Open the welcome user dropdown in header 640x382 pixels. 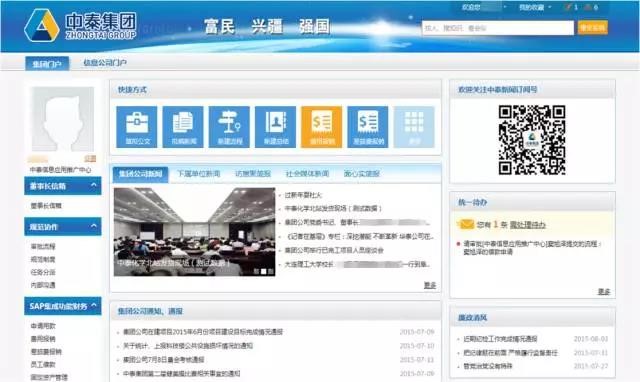tap(484, 7)
